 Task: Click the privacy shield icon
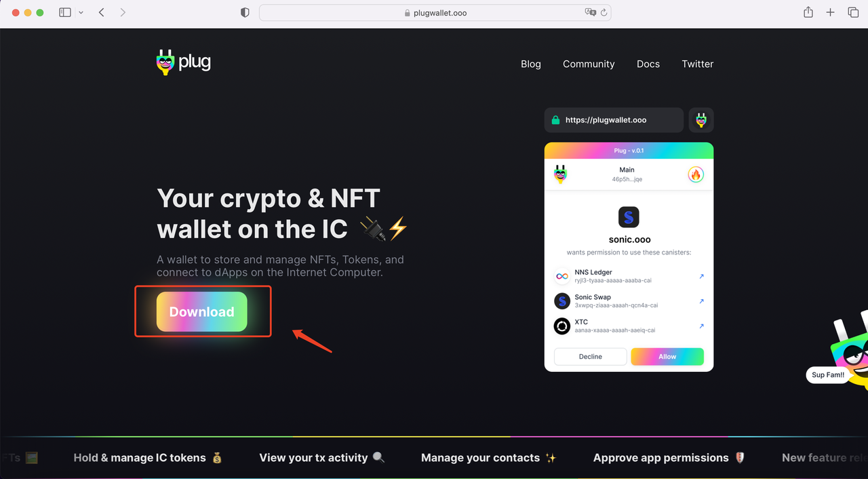pyautogui.click(x=245, y=12)
